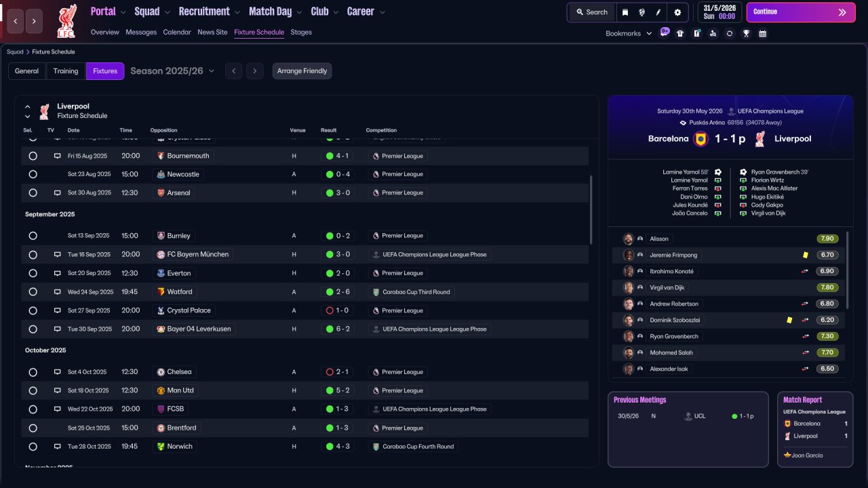
Task: Click the purple Continue button
Action: coord(801,12)
